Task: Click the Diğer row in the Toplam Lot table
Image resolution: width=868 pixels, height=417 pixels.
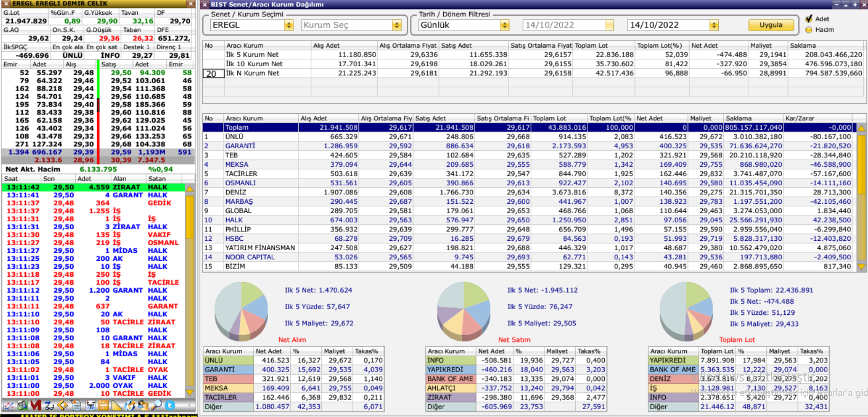Action: pyautogui.click(x=739, y=406)
